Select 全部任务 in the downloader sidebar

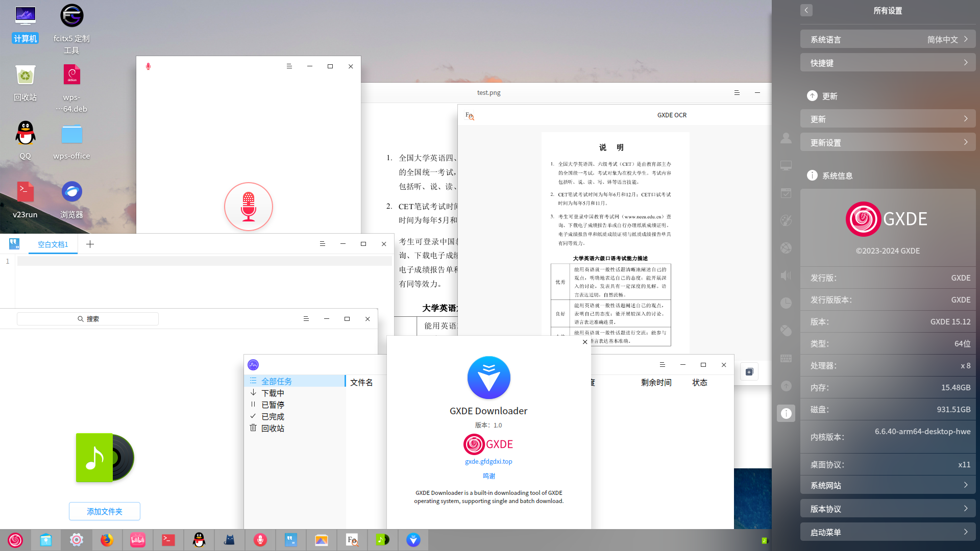(295, 381)
